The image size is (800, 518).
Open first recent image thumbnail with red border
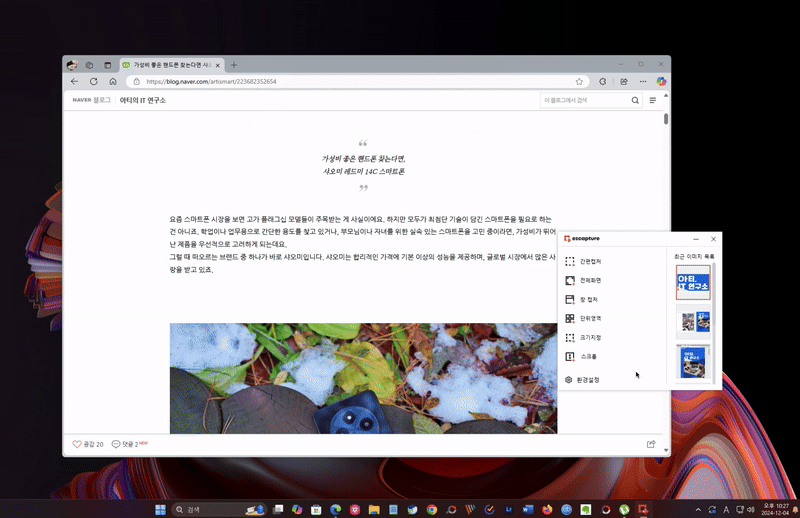click(x=693, y=282)
